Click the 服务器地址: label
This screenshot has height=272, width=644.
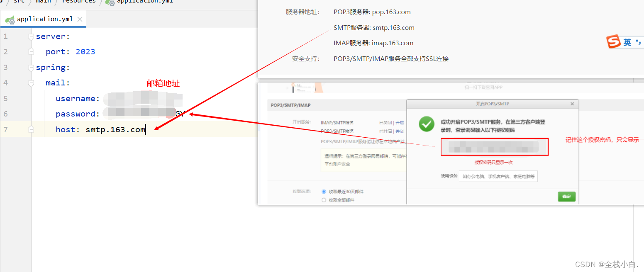click(302, 12)
